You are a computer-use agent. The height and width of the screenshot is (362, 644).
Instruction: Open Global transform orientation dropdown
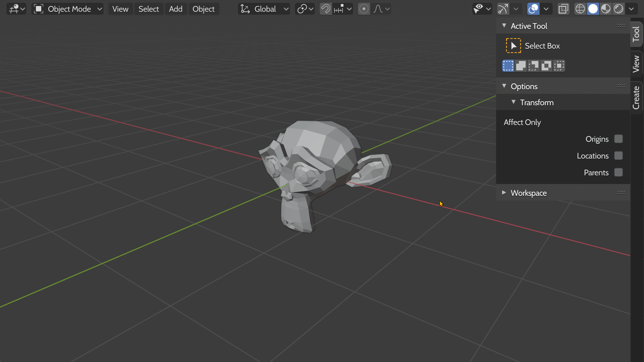264,9
